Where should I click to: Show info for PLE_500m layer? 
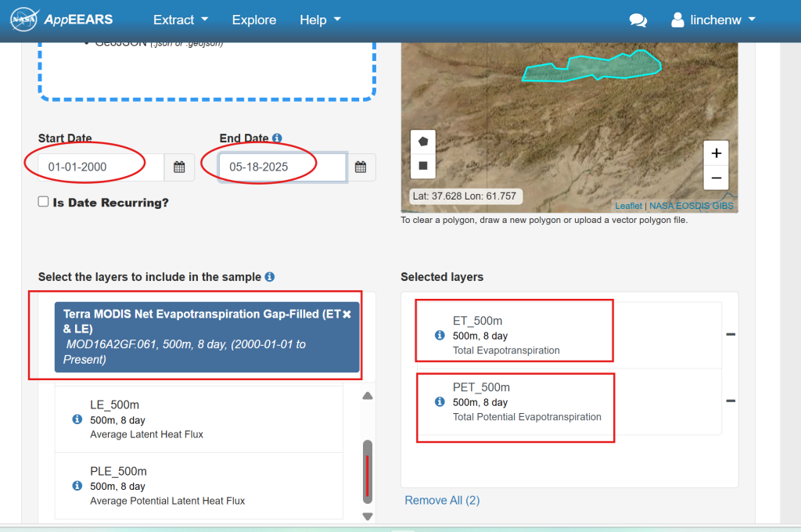pyautogui.click(x=77, y=486)
